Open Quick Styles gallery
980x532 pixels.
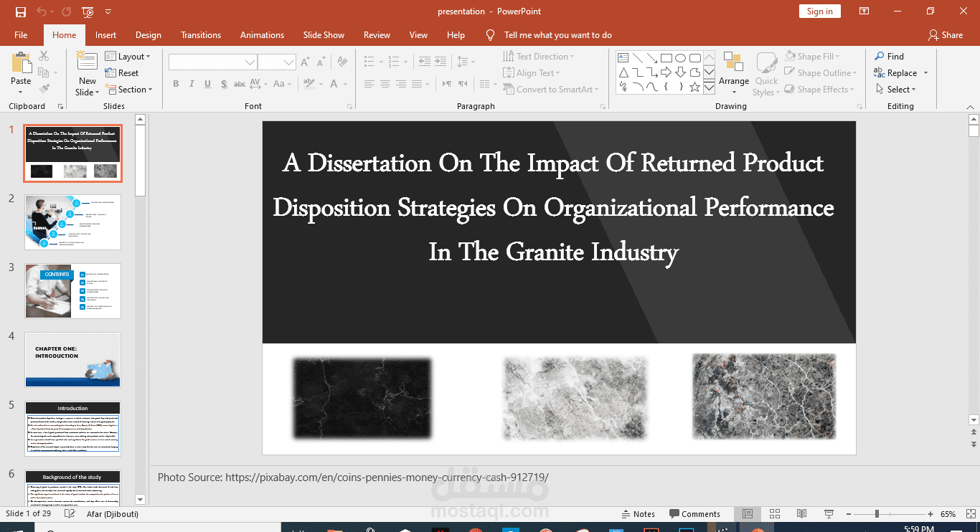pos(765,73)
